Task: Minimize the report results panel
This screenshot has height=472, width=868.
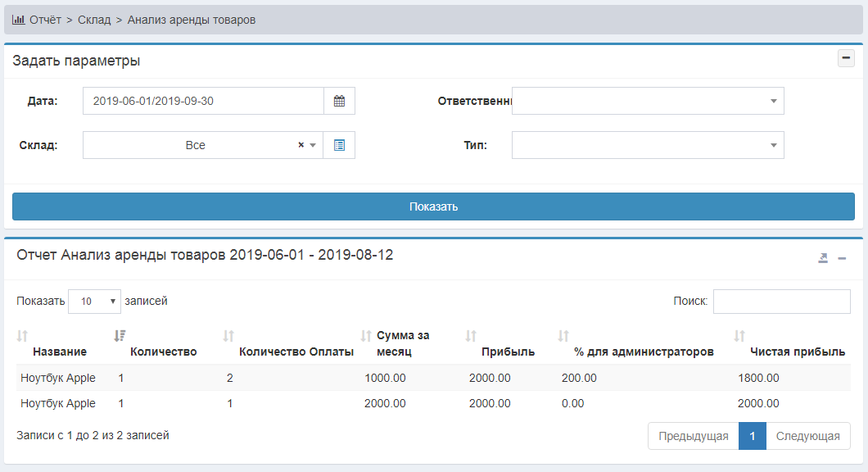Action: 842,258
